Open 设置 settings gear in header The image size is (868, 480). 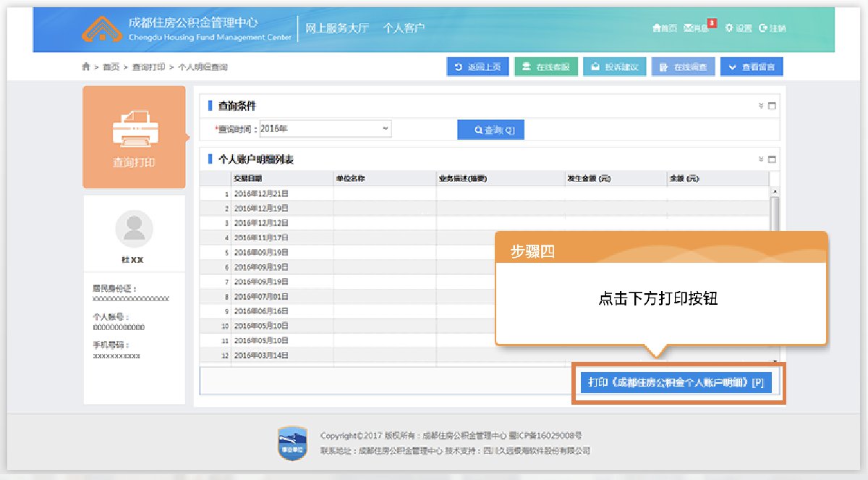pos(729,28)
